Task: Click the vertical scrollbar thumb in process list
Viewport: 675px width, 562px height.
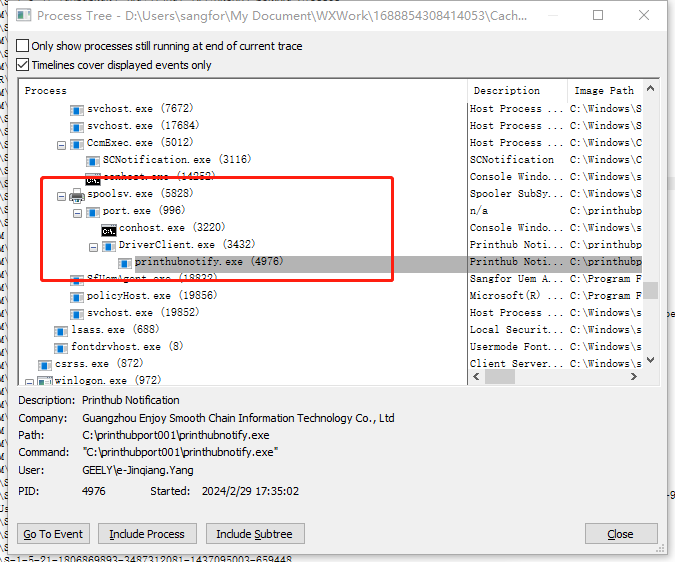Action: coord(650,290)
